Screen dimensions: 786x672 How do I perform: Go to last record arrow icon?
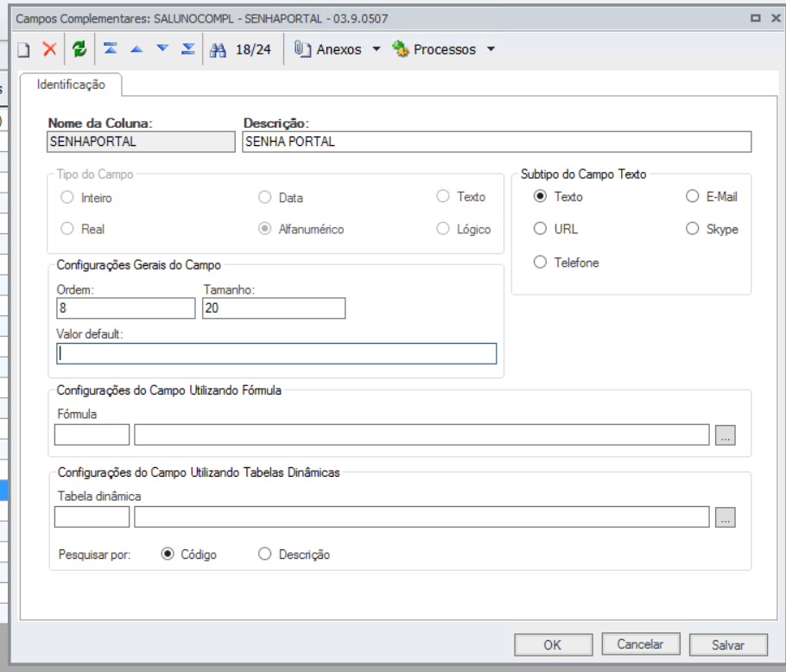(x=188, y=48)
